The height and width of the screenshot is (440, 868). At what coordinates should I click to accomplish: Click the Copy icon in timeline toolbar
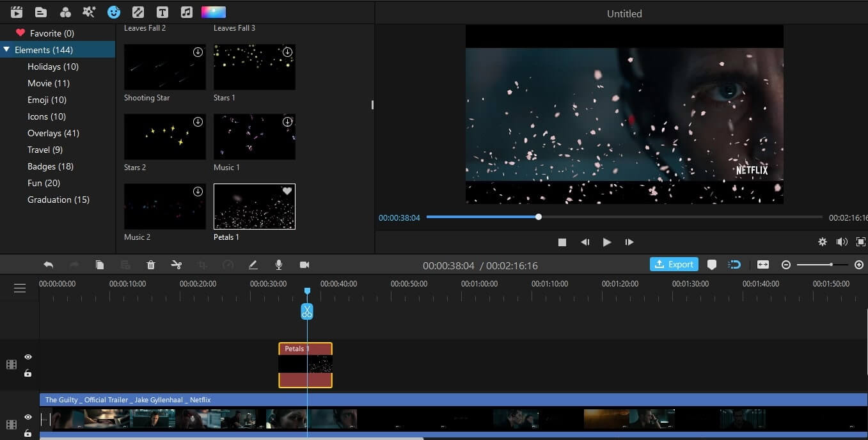100,265
